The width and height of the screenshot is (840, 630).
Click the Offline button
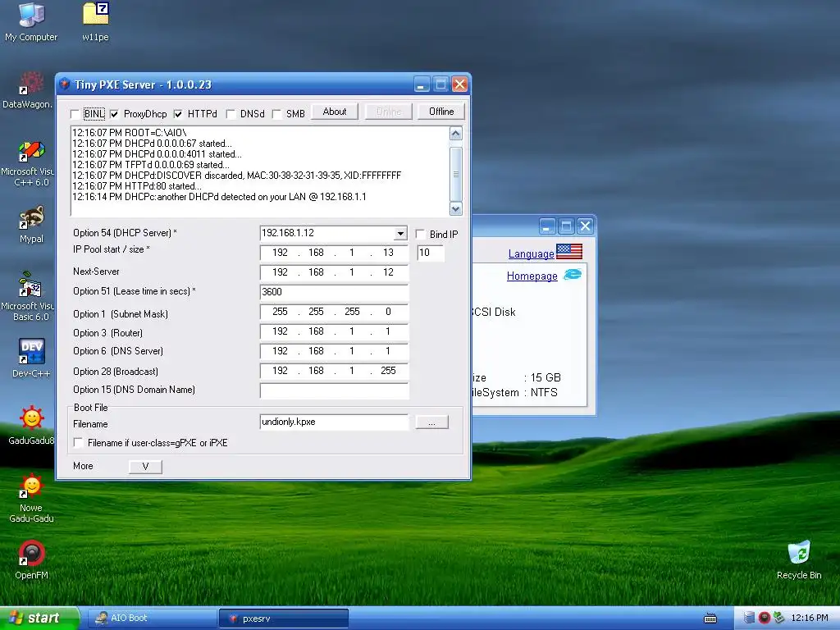(x=441, y=112)
